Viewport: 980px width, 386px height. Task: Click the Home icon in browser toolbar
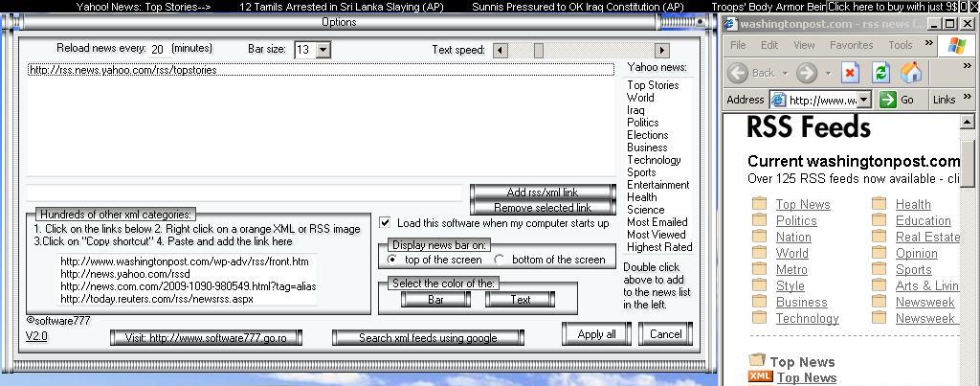(x=911, y=73)
